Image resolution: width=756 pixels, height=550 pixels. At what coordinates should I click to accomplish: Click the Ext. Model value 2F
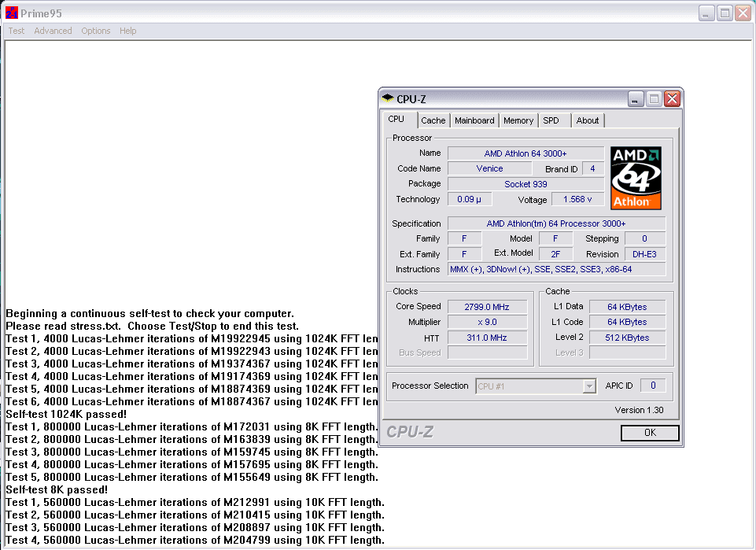coord(555,254)
